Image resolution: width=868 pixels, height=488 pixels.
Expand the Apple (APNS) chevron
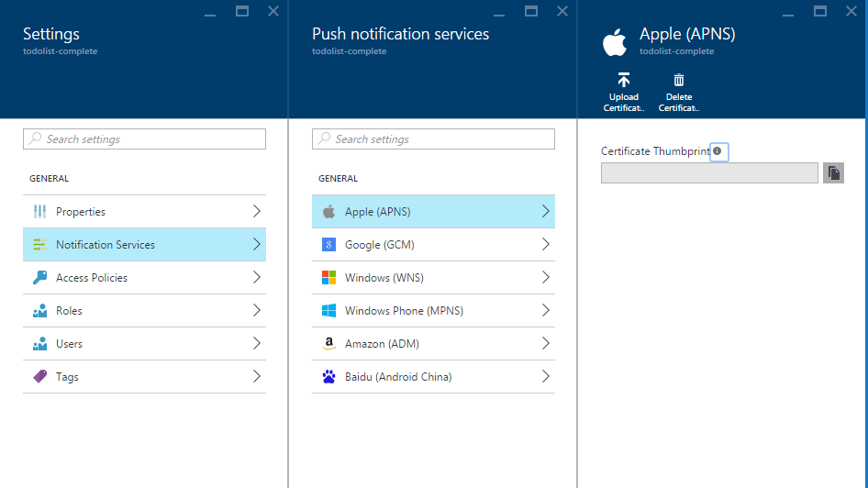point(545,211)
